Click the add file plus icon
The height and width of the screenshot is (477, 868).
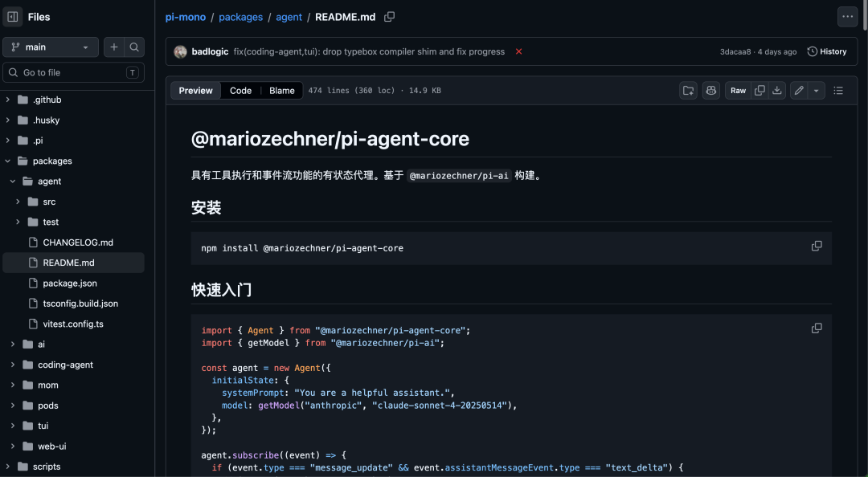(x=114, y=47)
